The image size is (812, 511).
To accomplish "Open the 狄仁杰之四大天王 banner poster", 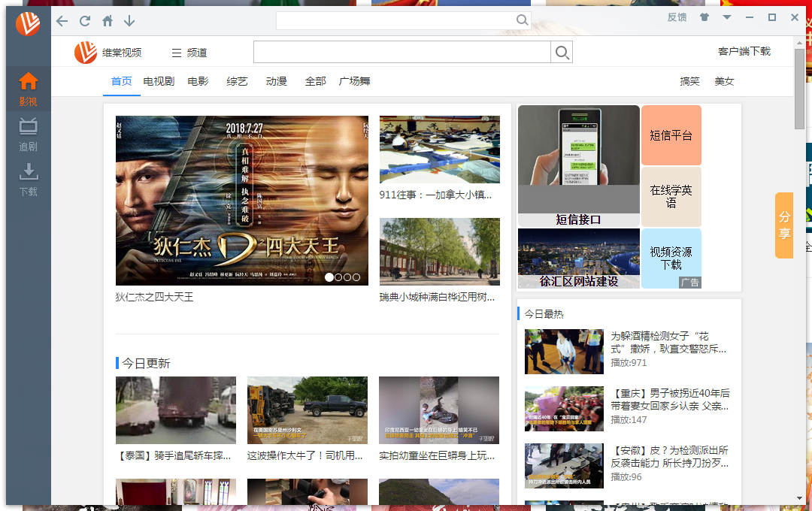I will pyautogui.click(x=242, y=201).
